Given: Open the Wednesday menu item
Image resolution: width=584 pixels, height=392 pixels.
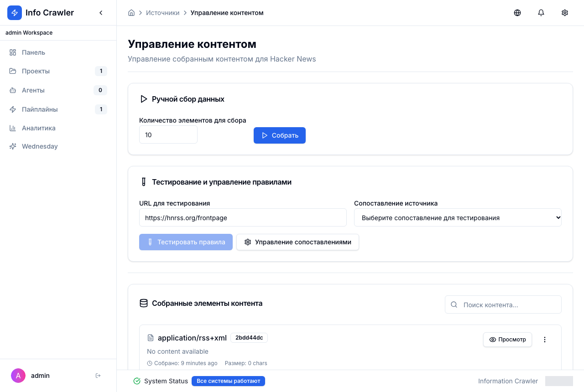Looking at the screenshot, I should (x=58, y=146).
